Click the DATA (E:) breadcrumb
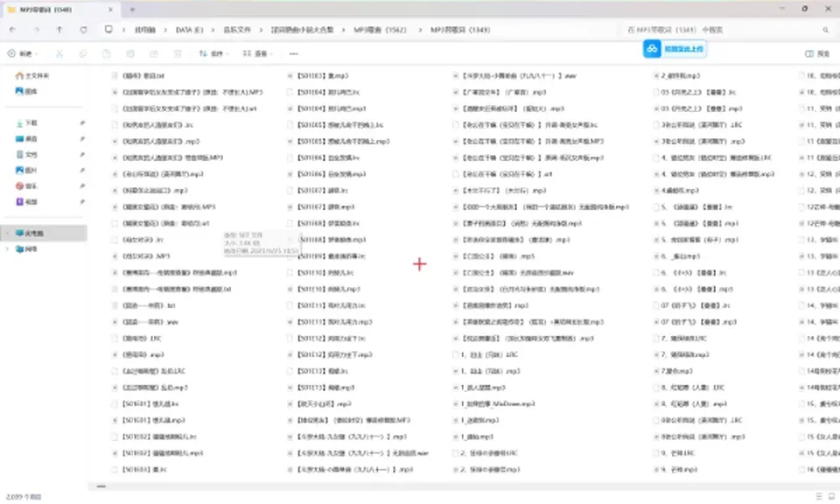 point(189,30)
